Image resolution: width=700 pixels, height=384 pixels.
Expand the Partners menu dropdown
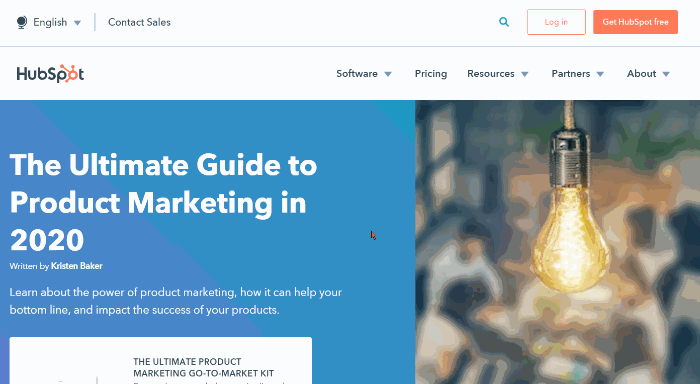(578, 74)
